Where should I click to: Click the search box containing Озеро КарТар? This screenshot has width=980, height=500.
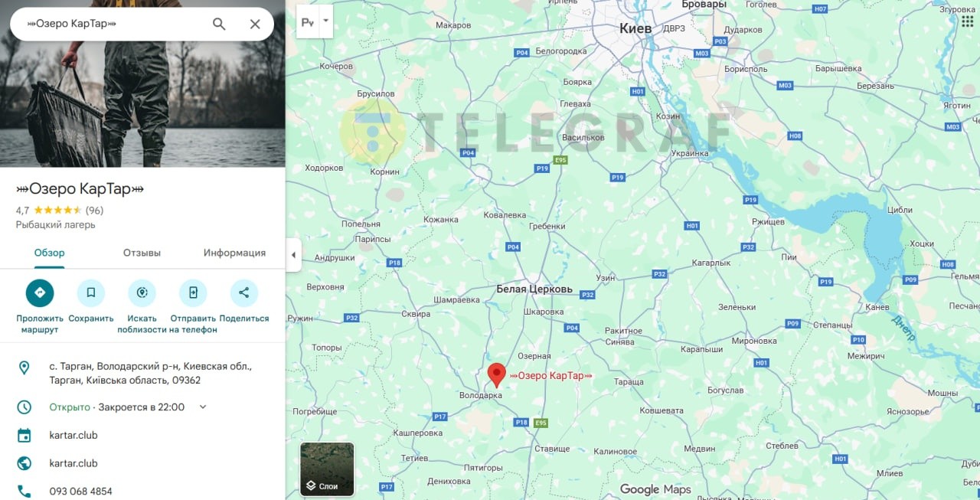(115, 24)
